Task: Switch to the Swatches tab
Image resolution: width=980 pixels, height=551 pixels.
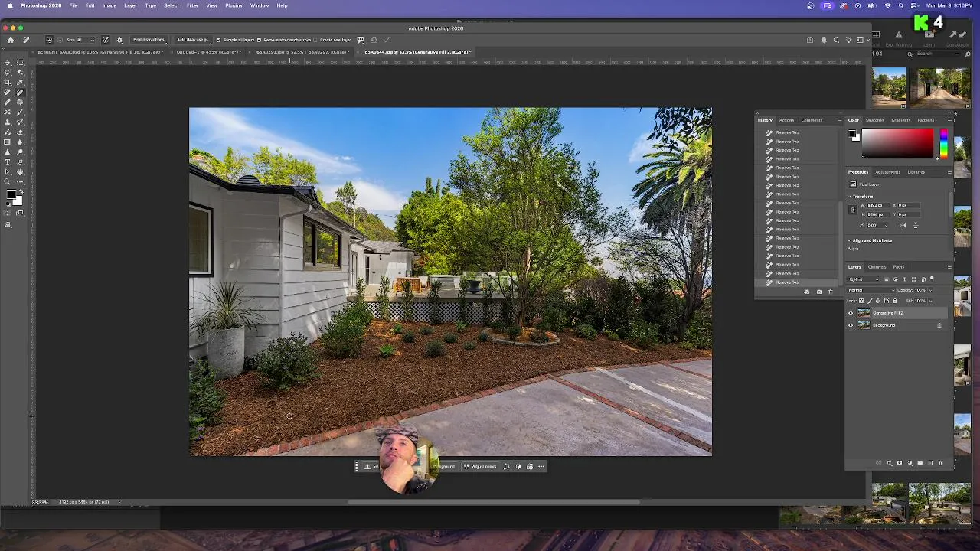Action: tap(874, 120)
